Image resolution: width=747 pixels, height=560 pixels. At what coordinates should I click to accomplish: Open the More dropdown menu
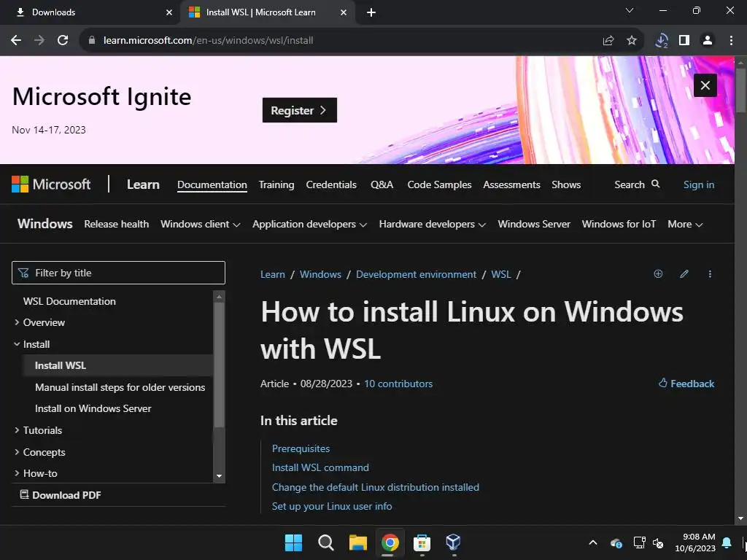[685, 224]
